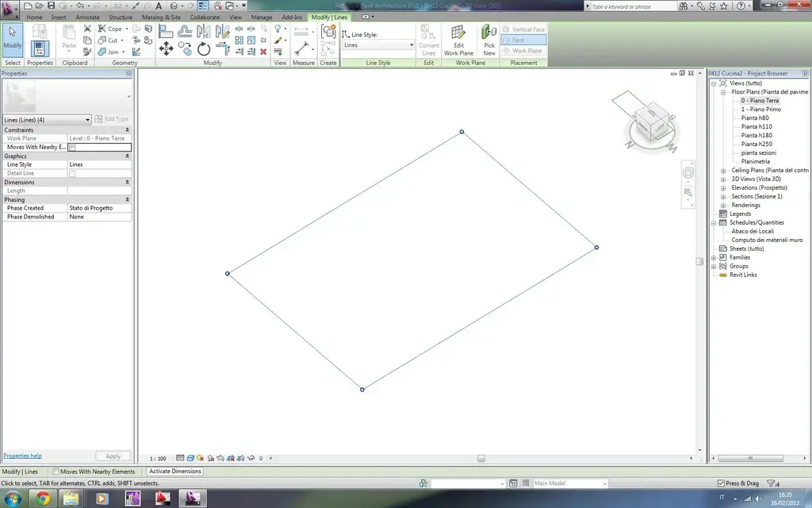Click Undo in the Quick Access Toolbar
The width and height of the screenshot is (812, 508).
coord(80,6)
